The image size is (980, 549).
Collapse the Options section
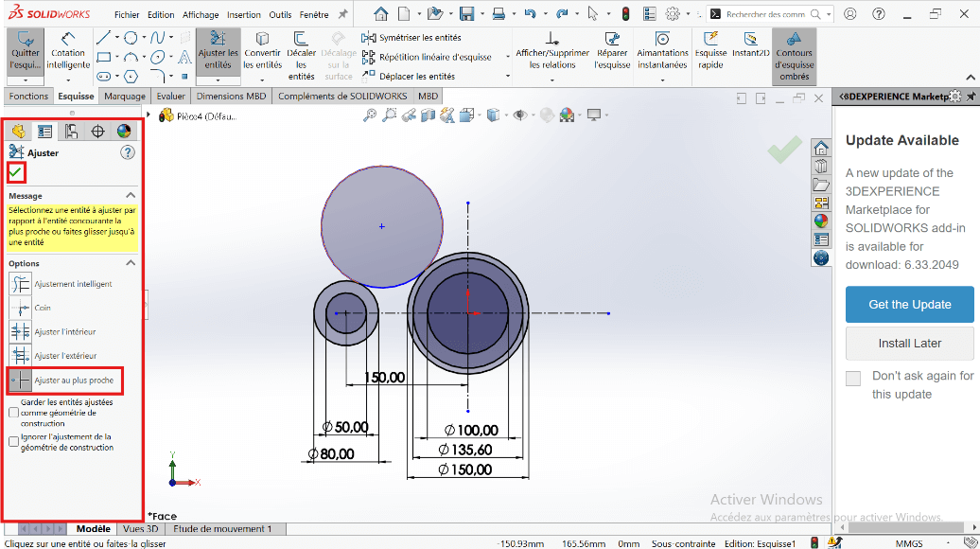tap(131, 263)
